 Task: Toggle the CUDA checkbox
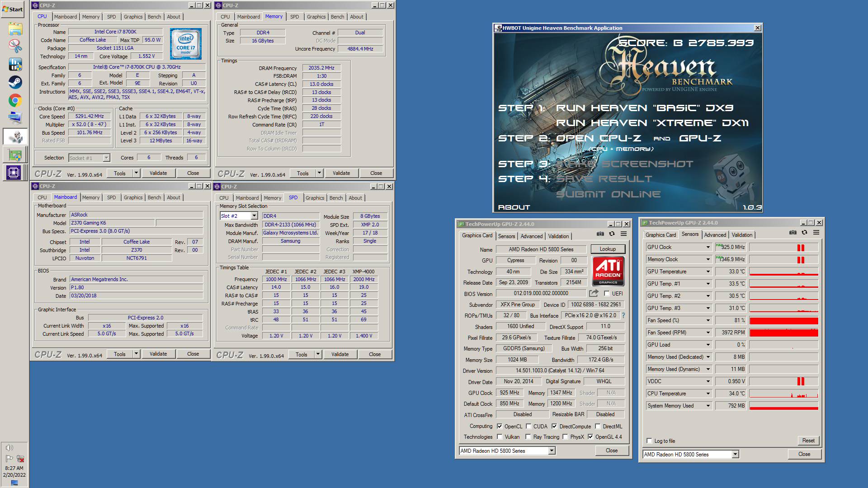(x=528, y=427)
